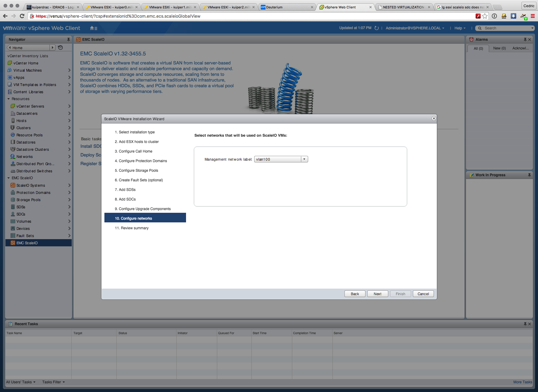Collapse the EMC ScaleIO tree section

[9, 178]
